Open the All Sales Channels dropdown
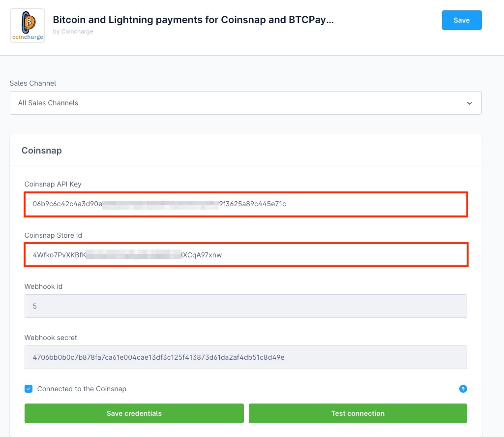Image resolution: width=504 pixels, height=437 pixels. [x=245, y=103]
